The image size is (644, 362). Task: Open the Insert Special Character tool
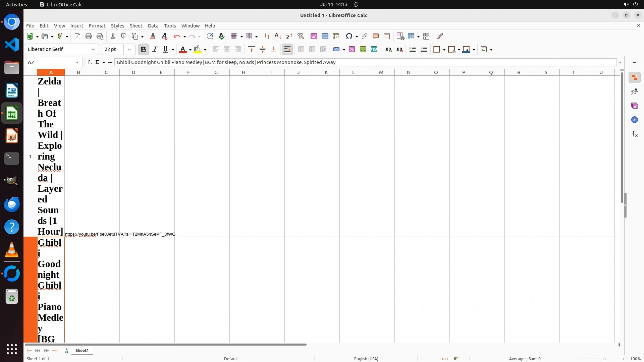pyautogui.click(x=349, y=36)
